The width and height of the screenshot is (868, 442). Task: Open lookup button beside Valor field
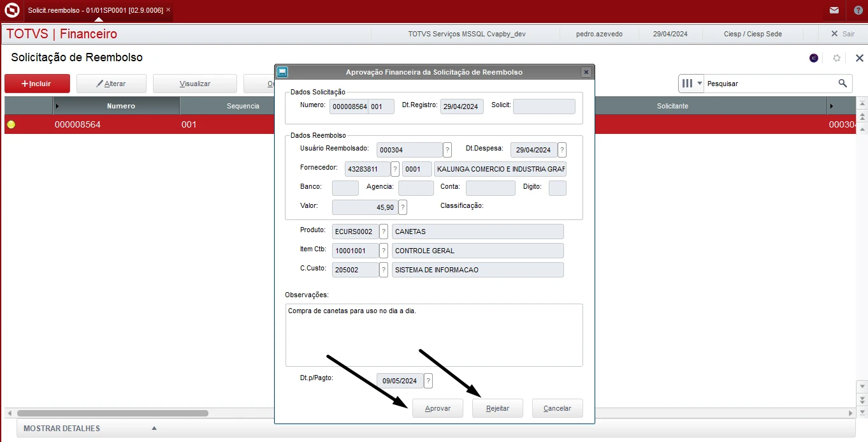click(403, 207)
